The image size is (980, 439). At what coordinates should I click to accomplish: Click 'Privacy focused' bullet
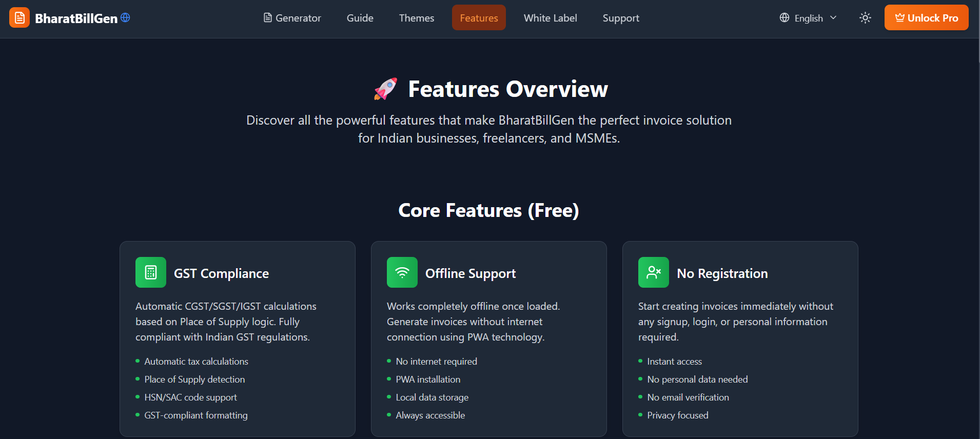point(678,415)
